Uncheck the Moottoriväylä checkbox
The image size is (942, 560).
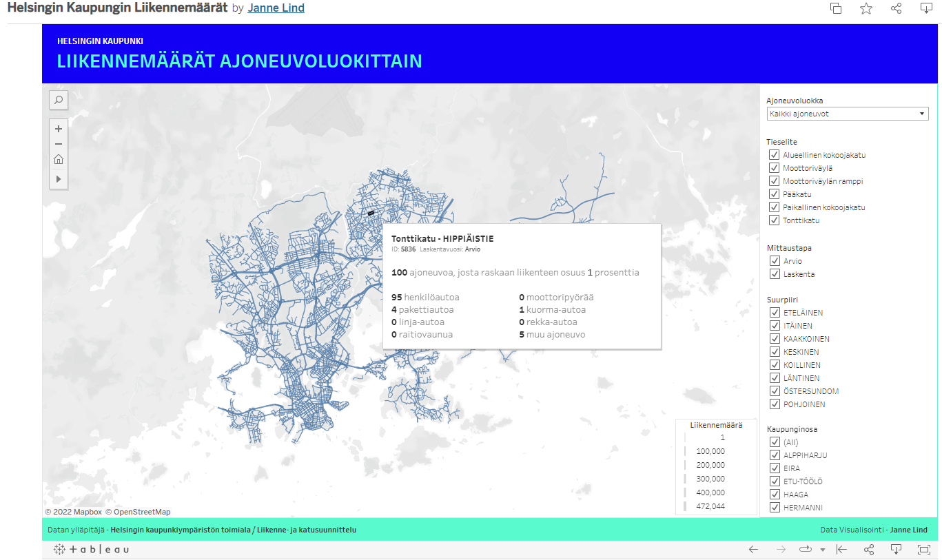pos(774,168)
